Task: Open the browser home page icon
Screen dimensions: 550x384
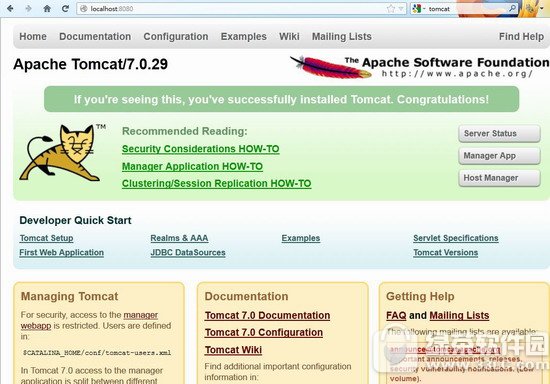Action: 47,8
